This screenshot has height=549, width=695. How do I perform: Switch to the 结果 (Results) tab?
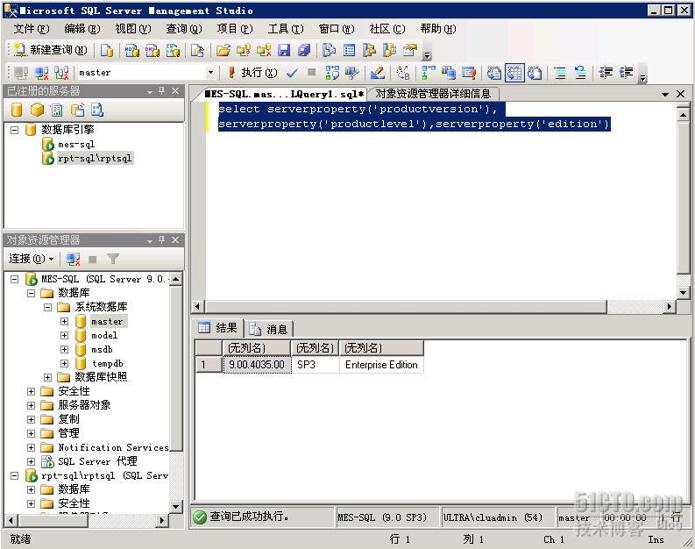218,328
